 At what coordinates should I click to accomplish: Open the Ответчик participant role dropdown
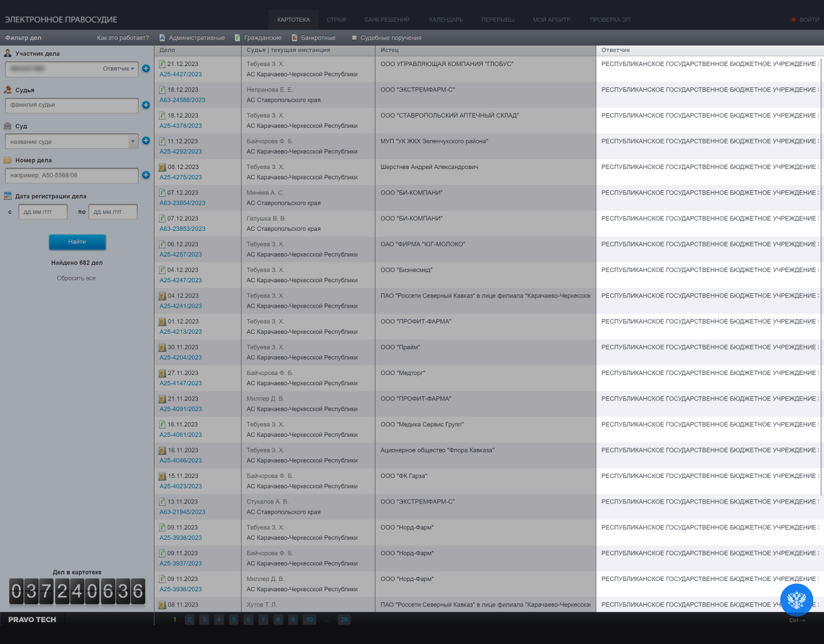coord(119,69)
